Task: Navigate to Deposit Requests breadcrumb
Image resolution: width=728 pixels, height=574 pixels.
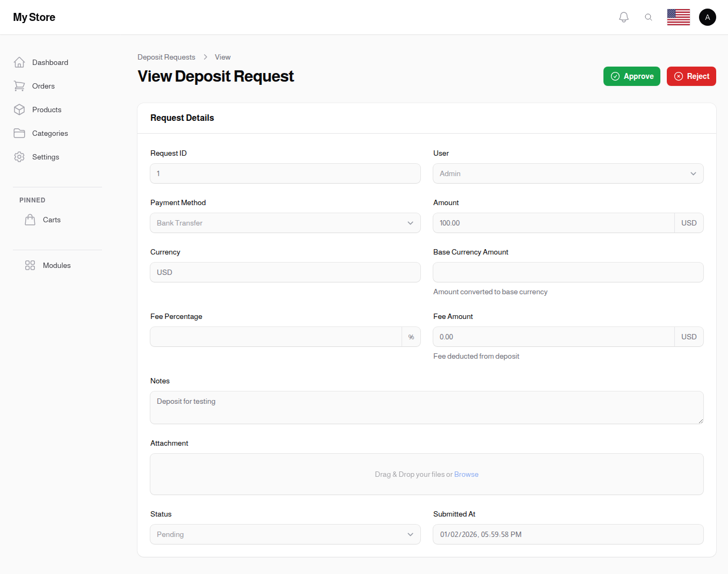Action: click(x=166, y=57)
